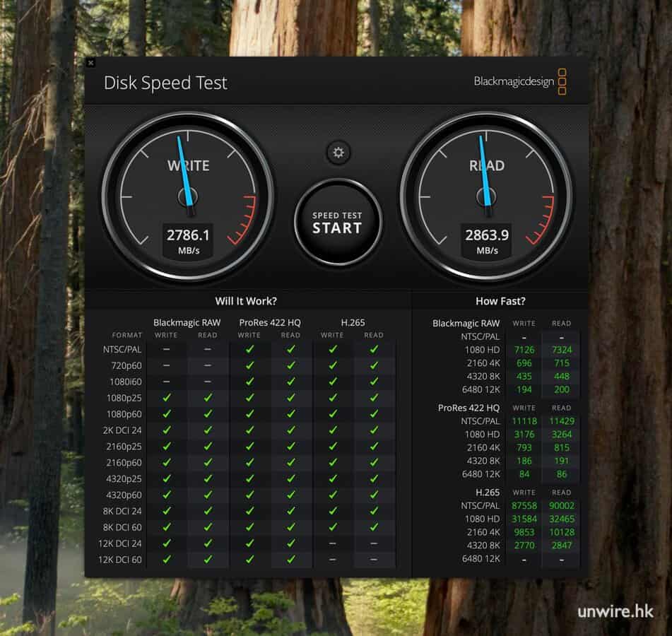This screenshot has width=672, height=636.
Task: Click the Blackmagicdesign logo squares
Action: 562,82
